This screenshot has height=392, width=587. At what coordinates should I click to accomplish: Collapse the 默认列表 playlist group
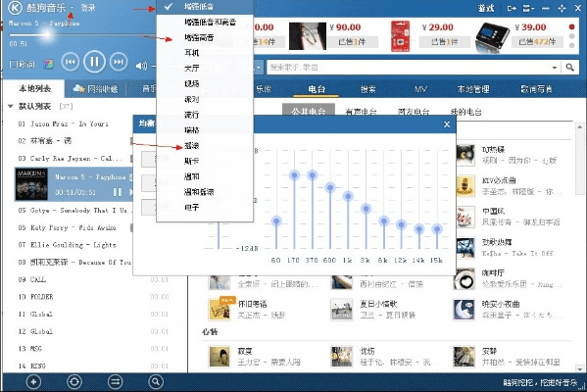pos(11,107)
